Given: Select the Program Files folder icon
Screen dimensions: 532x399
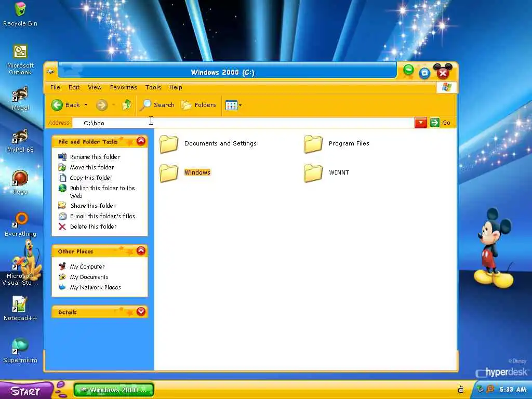Looking at the screenshot, I should 313,144.
